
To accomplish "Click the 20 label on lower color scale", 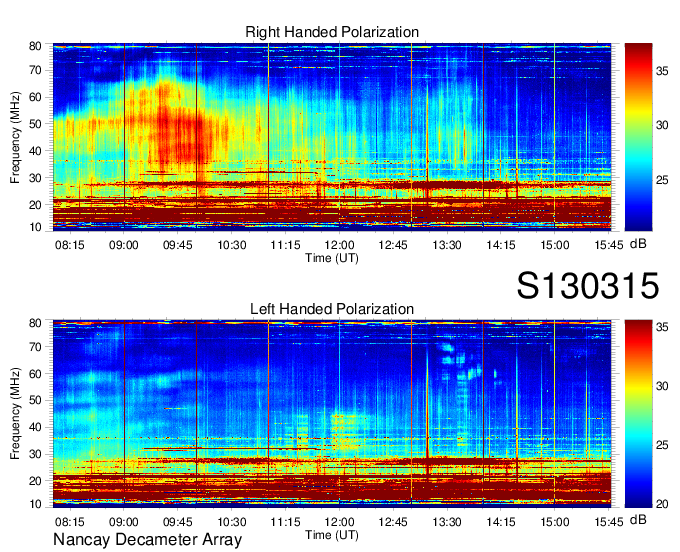I will point(662,504).
